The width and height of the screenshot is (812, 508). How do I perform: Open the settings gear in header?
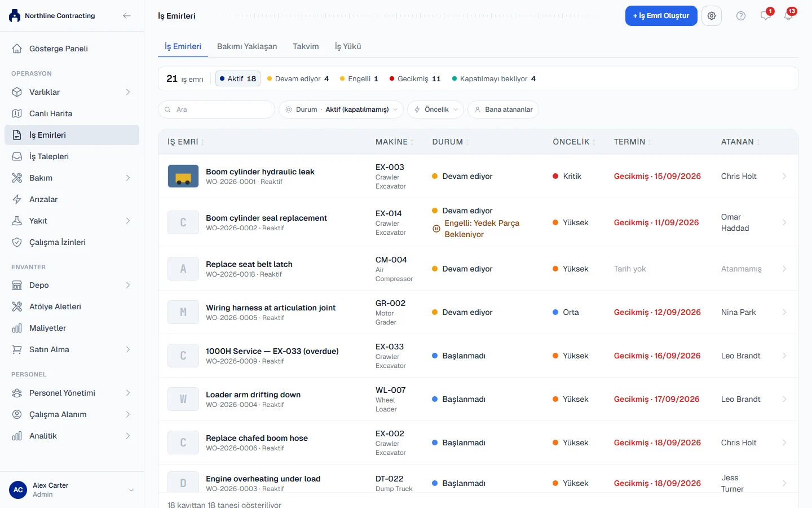click(712, 16)
